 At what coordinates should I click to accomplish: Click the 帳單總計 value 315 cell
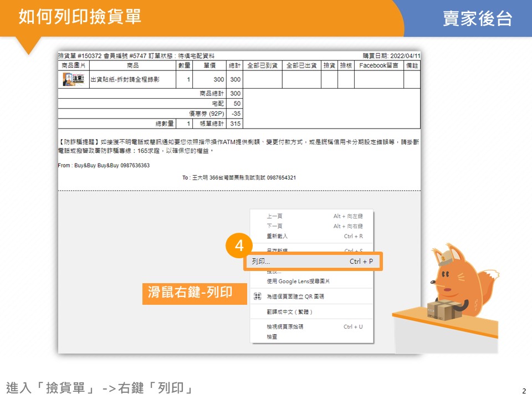click(x=235, y=124)
